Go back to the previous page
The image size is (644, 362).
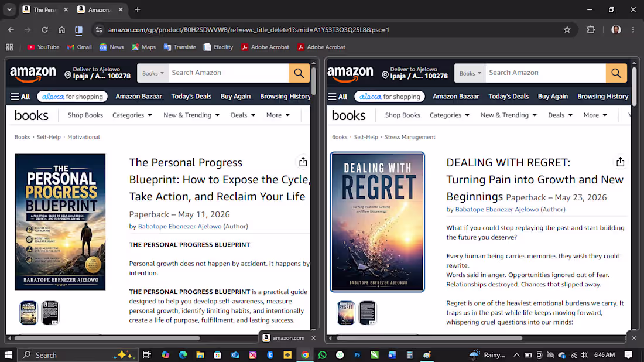point(11,30)
